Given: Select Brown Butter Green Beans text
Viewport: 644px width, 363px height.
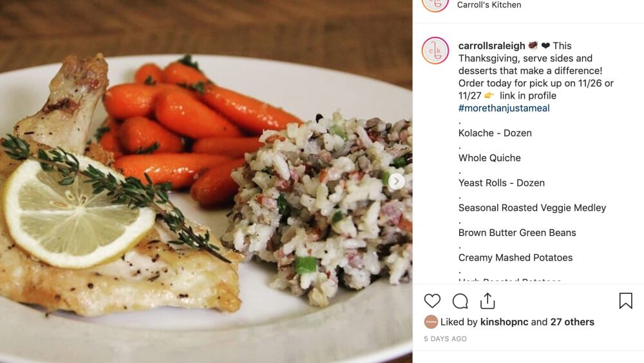Looking at the screenshot, I should click(517, 233).
